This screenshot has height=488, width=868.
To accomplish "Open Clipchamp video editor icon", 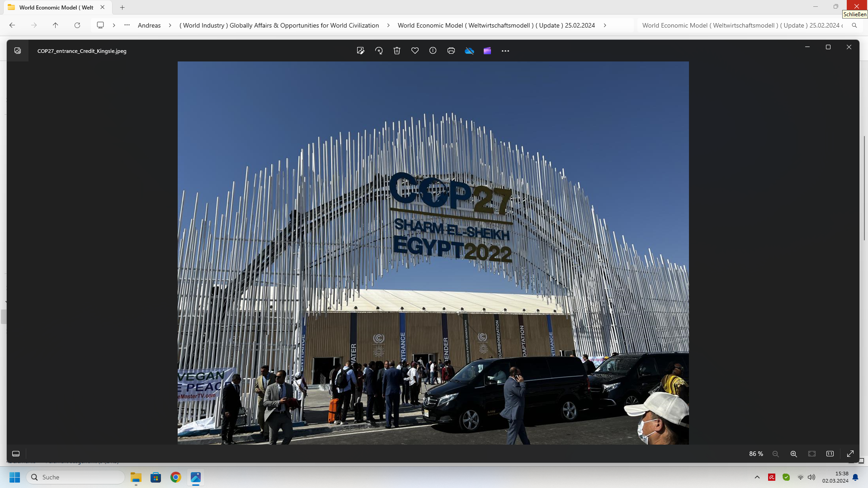I will (x=487, y=51).
